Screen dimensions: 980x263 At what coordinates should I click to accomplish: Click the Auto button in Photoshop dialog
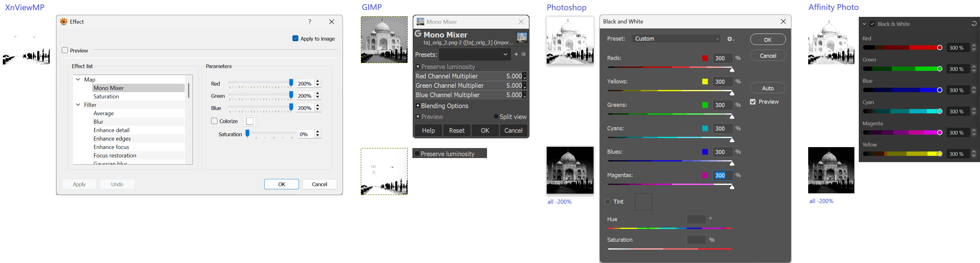click(768, 88)
